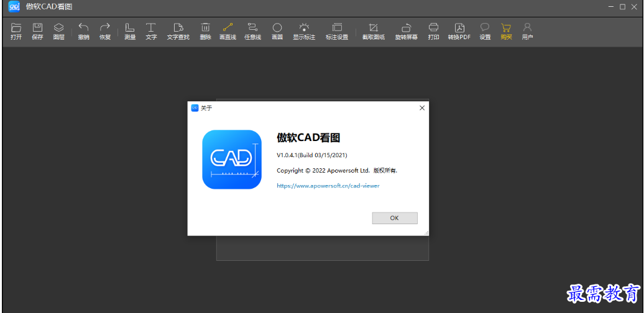This screenshot has width=644, height=313.
Task: Select the 画圆 circle tool
Action: [277, 32]
